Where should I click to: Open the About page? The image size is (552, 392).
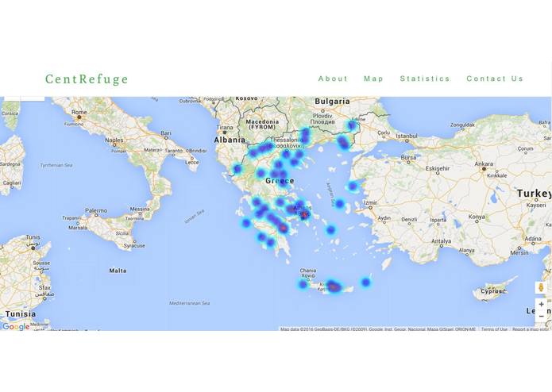pos(333,79)
